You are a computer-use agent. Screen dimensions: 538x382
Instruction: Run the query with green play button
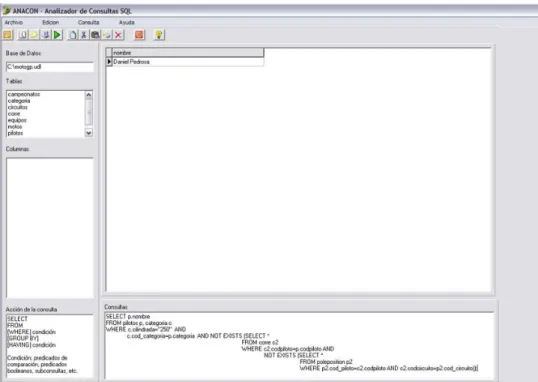pos(57,35)
